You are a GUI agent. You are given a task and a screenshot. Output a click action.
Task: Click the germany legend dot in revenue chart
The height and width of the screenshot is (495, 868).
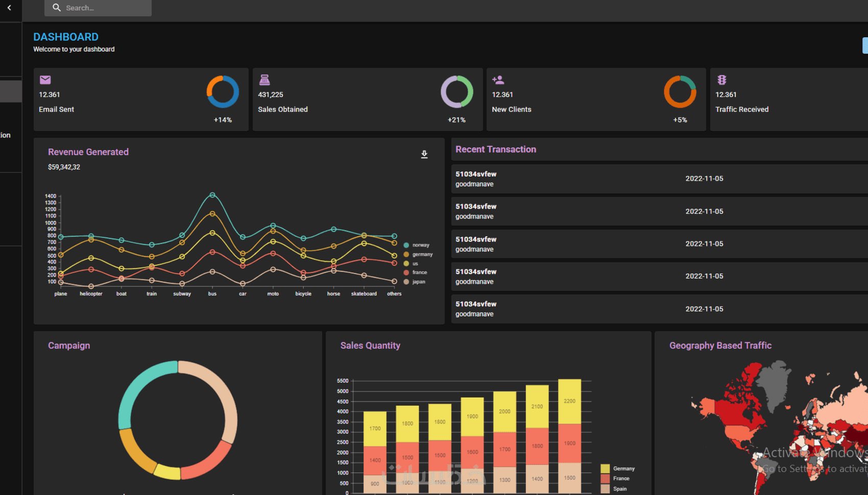click(x=406, y=255)
